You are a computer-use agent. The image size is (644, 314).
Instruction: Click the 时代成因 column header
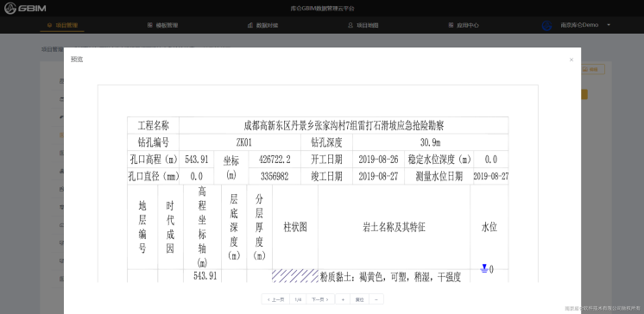(170, 227)
